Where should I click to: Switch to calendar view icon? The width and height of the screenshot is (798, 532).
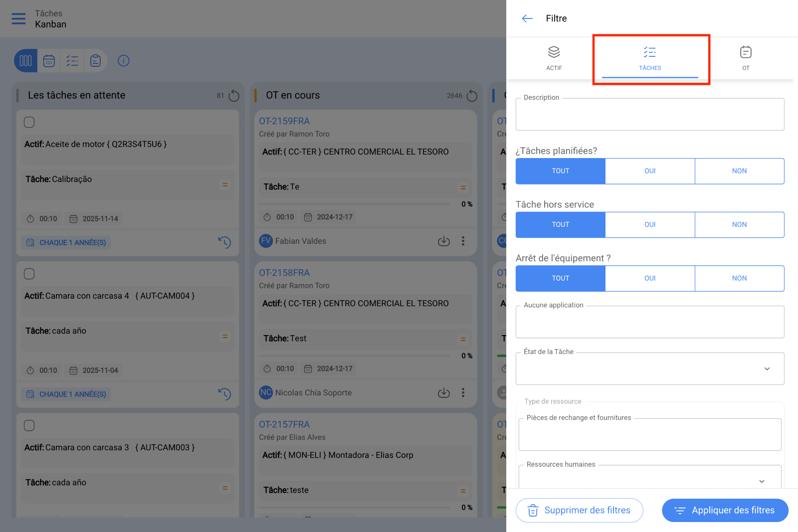[49, 61]
